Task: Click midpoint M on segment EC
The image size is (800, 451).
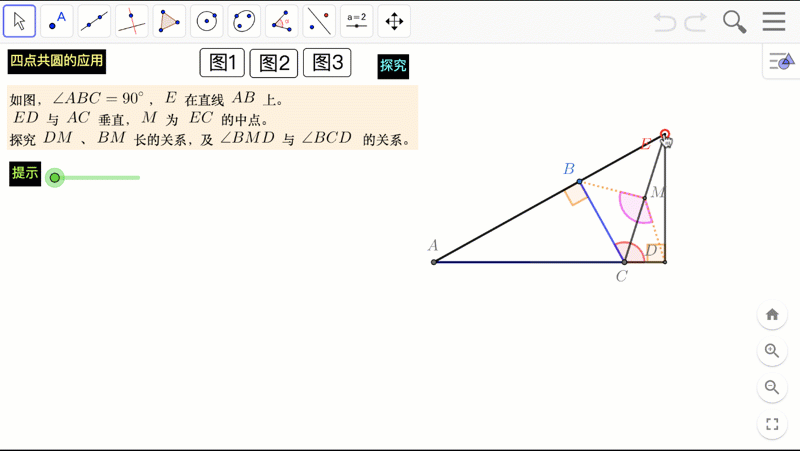Action: pos(644,198)
